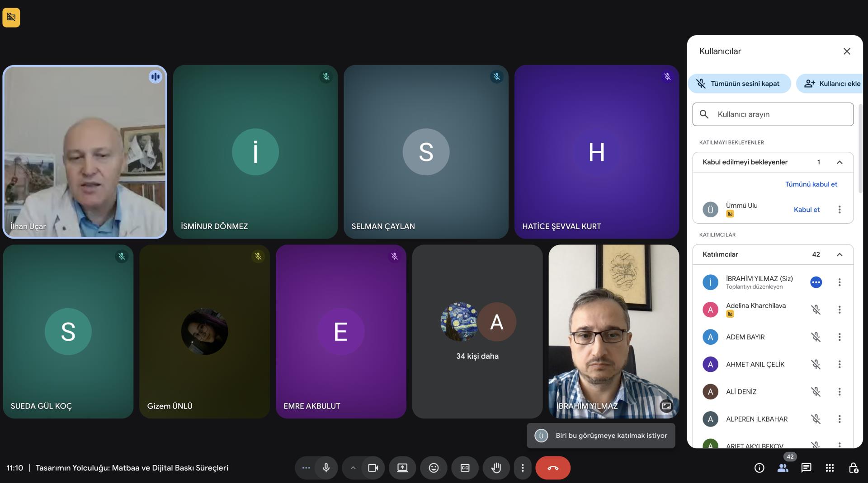Open more options for Ümmü Ulu
The image size is (868, 483).
840,210
